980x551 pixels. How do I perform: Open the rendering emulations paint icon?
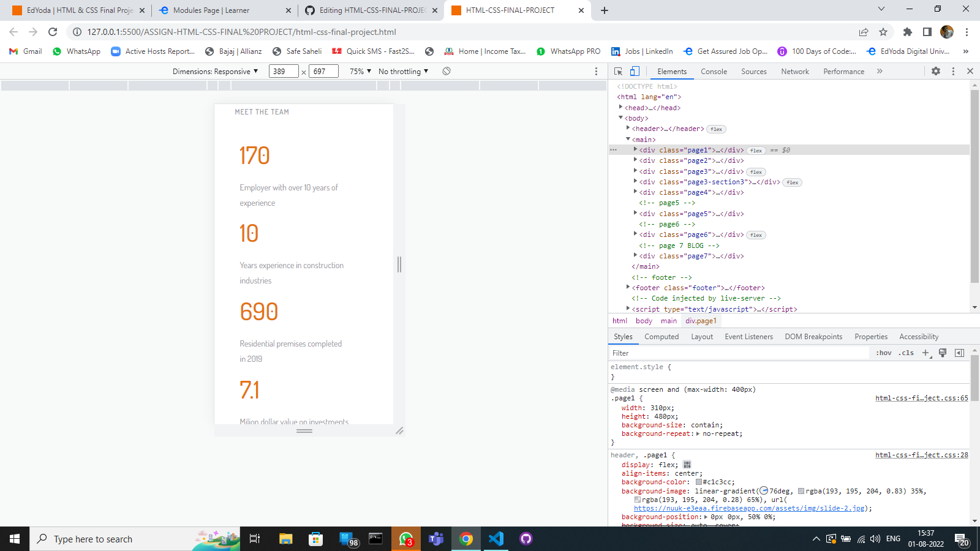[942, 353]
